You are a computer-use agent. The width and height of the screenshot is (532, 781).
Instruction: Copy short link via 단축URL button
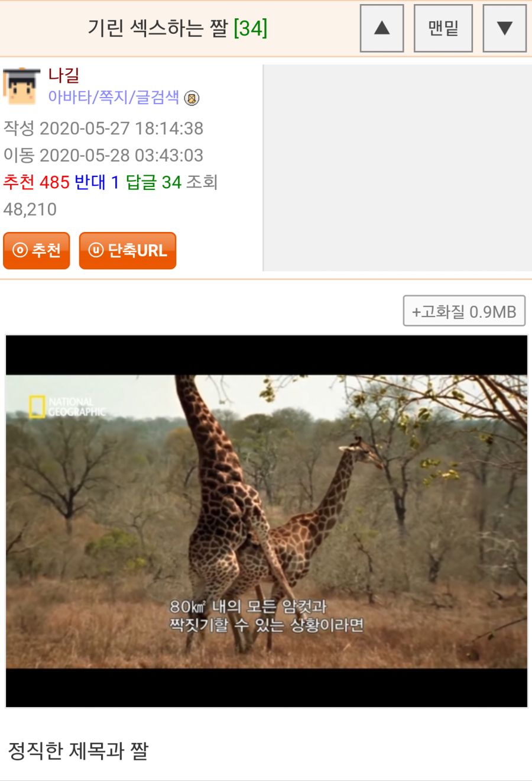point(128,250)
